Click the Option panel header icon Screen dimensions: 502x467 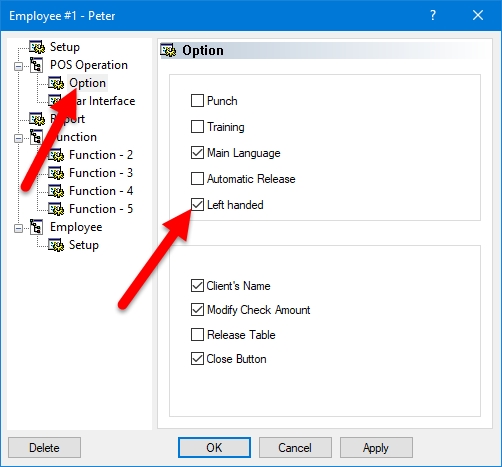coord(168,50)
